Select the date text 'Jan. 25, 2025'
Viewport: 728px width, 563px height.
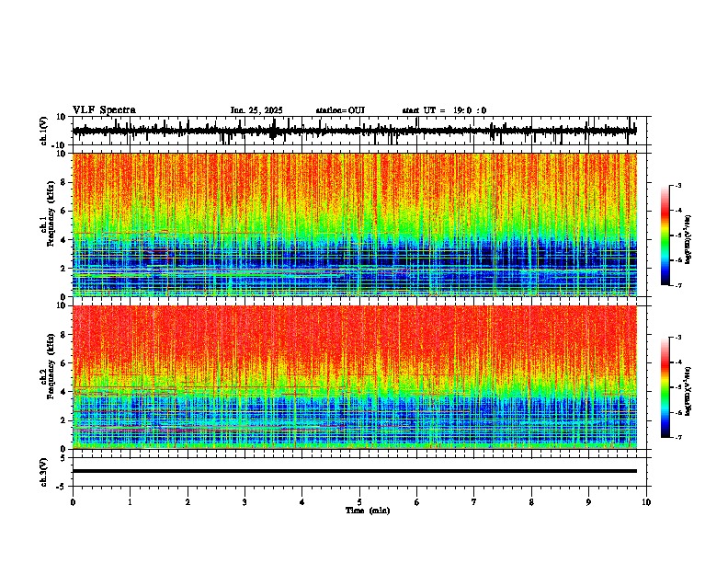click(x=256, y=110)
